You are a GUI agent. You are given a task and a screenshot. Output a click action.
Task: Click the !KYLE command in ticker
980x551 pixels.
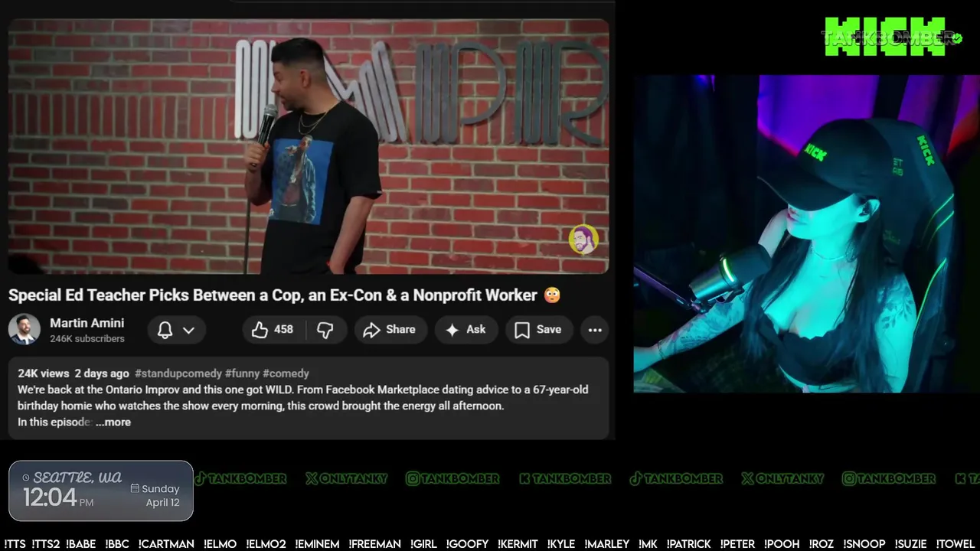pyautogui.click(x=561, y=544)
